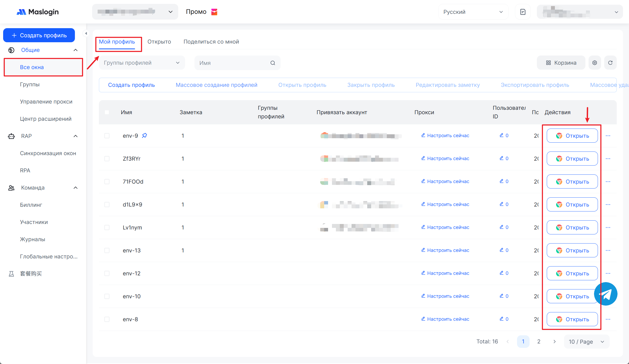The height and width of the screenshot is (364, 629).
Task: Open the 10 / Page size dropdown
Action: [586, 342]
